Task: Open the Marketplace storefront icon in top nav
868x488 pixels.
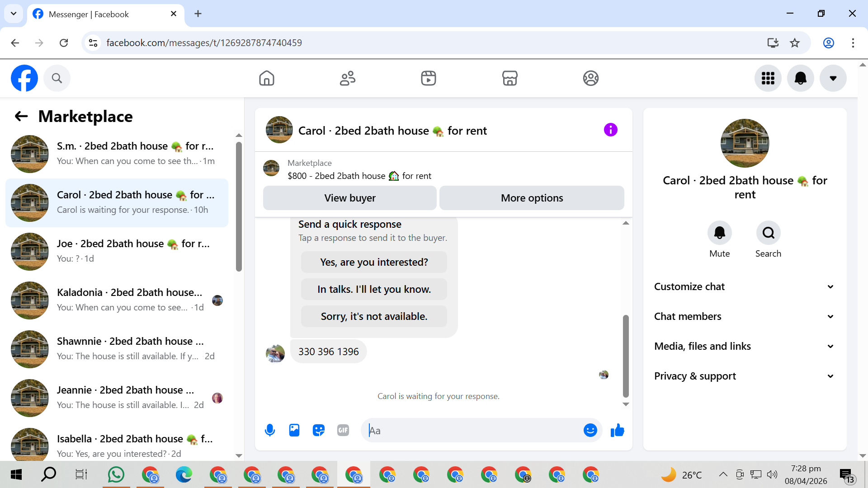Action: 509,78
